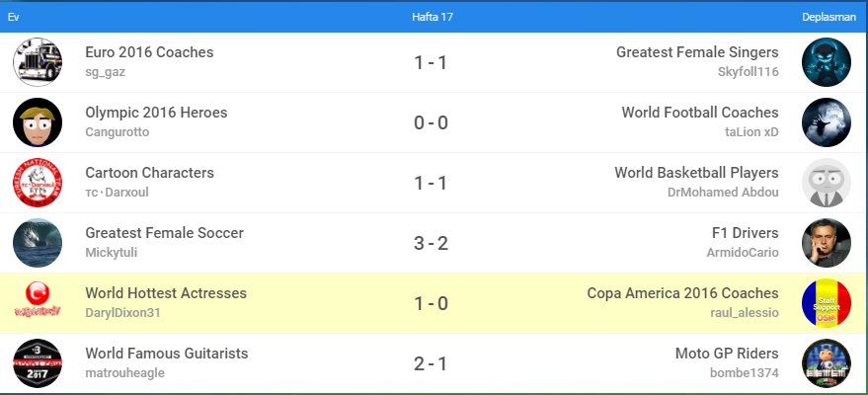Viewport: 868px width, 395px height.
Task: Click the truck avatar of sg_gaz
Action: pyautogui.click(x=38, y=62)
